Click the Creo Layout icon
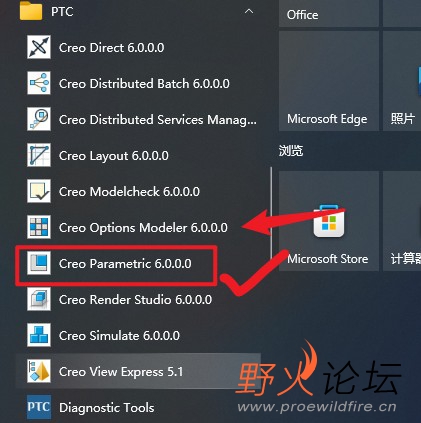 (39, 155)
